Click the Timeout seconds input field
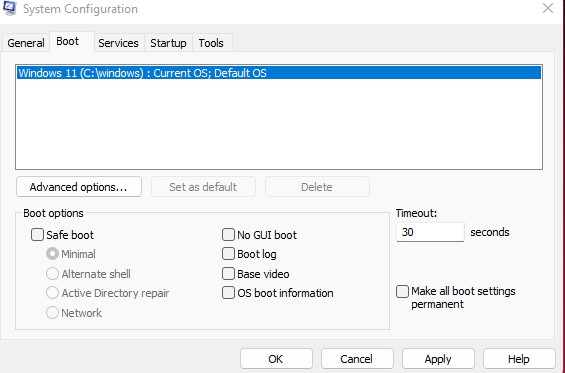The width and height of the screenshot is (565, 373). coord(430,232)
